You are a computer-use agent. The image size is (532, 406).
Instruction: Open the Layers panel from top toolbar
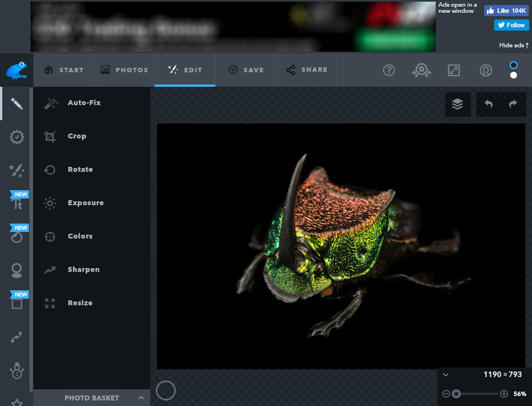click(x=457, y=104)
